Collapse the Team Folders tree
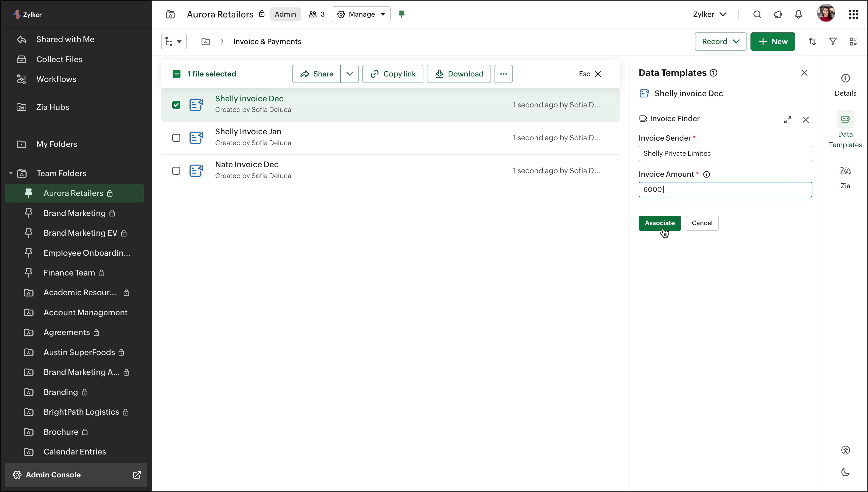This screenshot has width=868, height=492. [x=11, y=173]
